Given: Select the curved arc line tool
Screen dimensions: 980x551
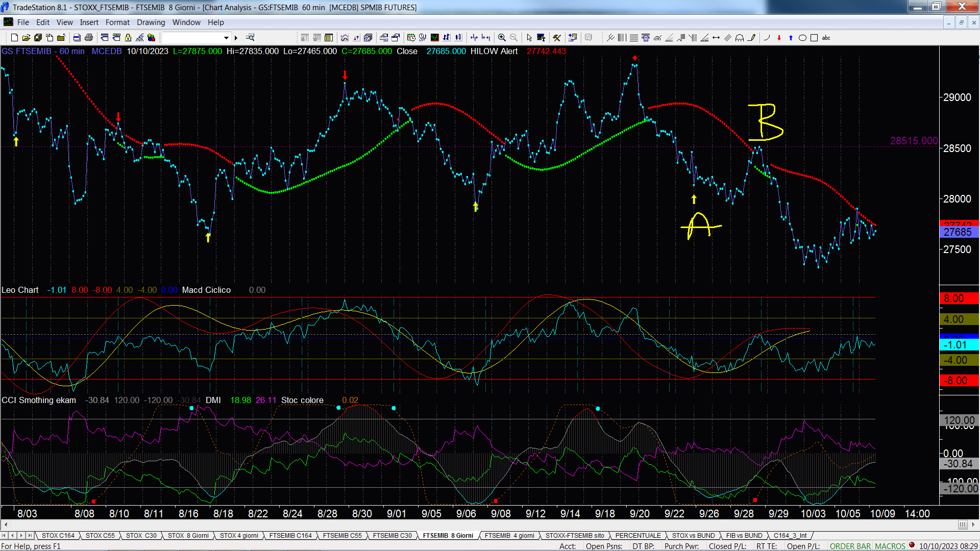Looking at the screenshot, I should [767, 38].
